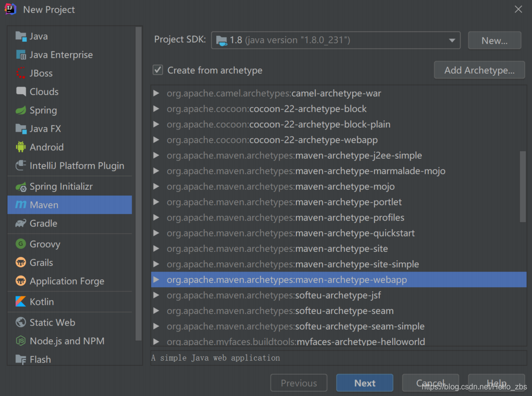Viewport: 532px width, 396px height.
Task: Select Java project type
Action: pyautogui.click(x=69, y=36)
